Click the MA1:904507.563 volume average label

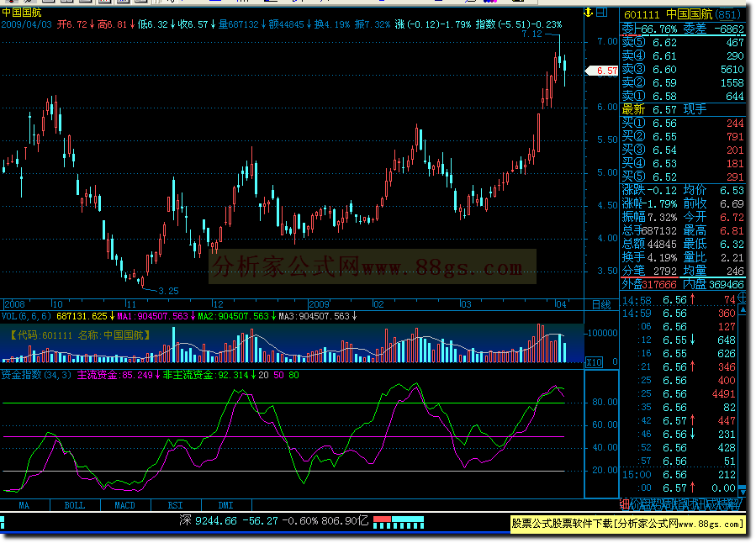152,317
